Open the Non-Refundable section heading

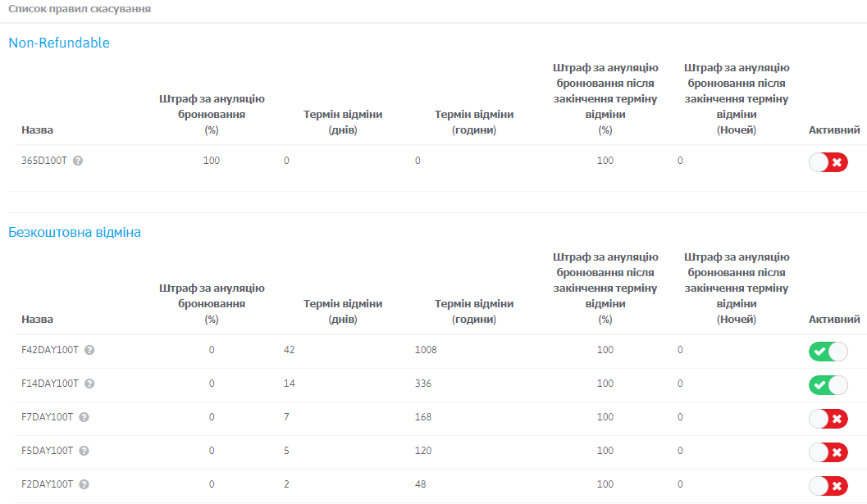[59, 43]
